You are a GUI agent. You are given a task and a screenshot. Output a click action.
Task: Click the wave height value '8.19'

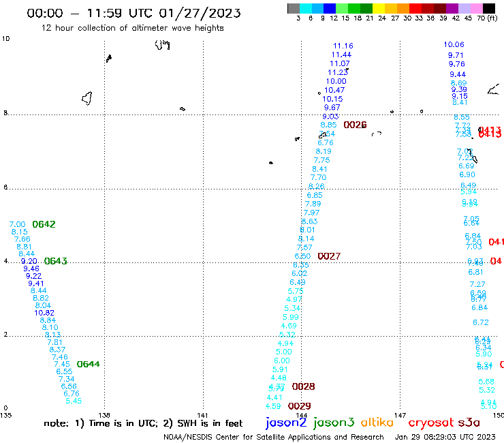click(x=324, y=151)
